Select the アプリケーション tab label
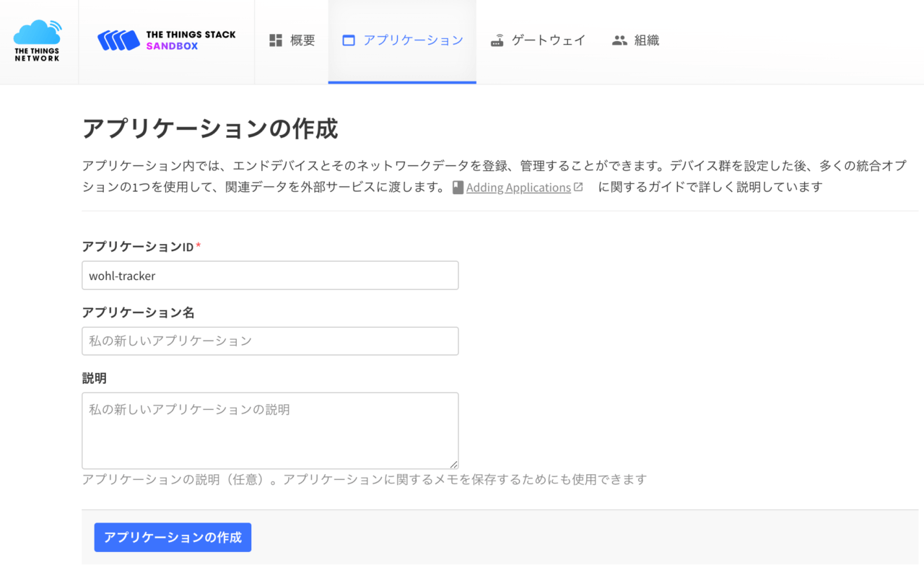924x578 pixels. point(413,40)
